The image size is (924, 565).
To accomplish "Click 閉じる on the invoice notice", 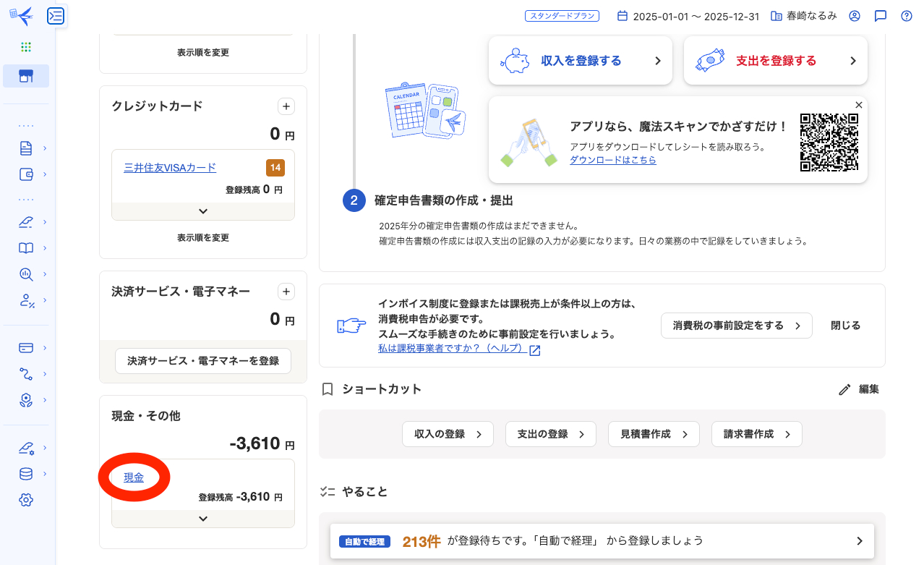I will tap(844, 326).
